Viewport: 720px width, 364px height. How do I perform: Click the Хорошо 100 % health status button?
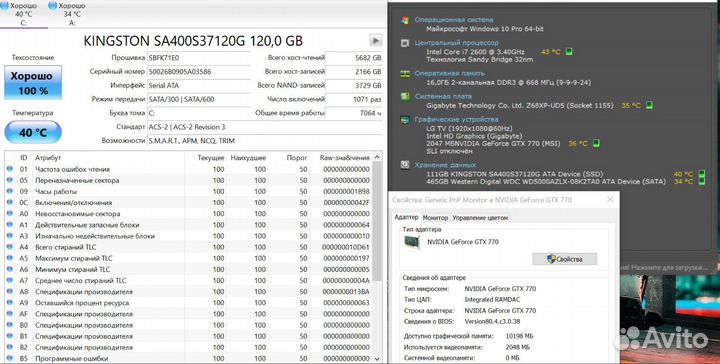(x=33, y=83)
